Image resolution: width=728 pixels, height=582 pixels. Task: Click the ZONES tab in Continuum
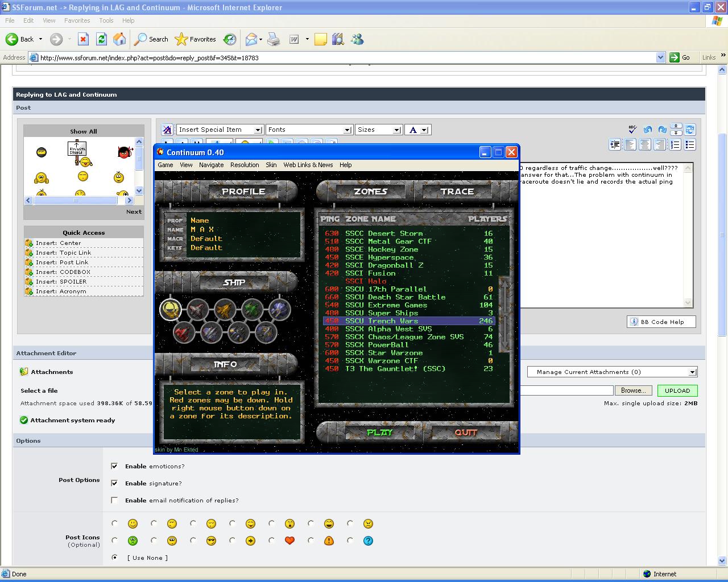pyautogui.click(x=370, y=192)
